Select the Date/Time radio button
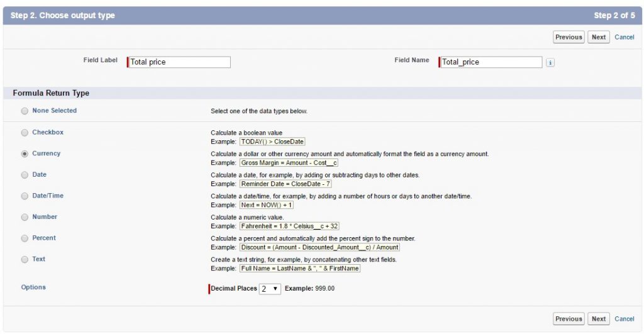 25,196
